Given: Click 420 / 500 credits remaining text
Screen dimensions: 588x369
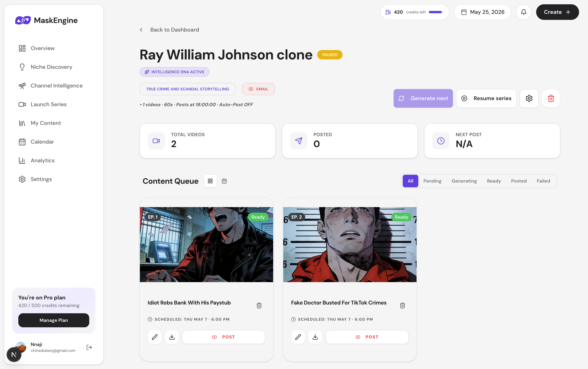Looking at the screenshot, I should [x=49, y=305].
